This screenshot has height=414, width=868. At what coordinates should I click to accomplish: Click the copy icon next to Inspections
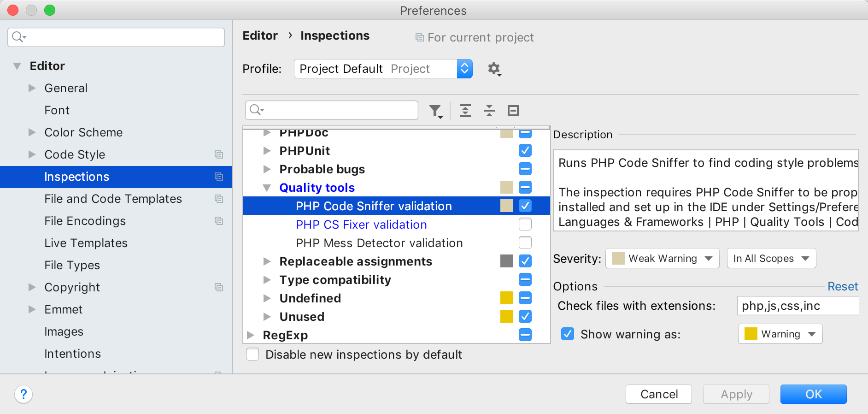pos(219,177)
